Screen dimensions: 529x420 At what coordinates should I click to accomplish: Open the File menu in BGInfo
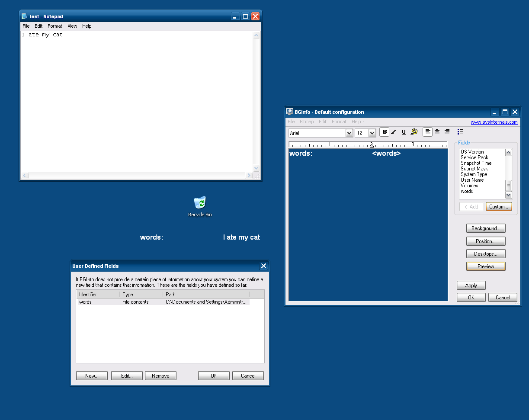click(291, 122)
